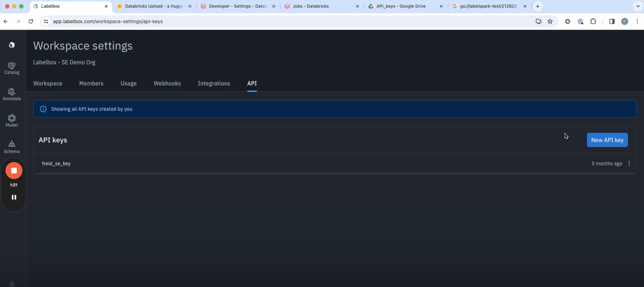
Task: Click the browser back arrow
Action: point(6,22)
